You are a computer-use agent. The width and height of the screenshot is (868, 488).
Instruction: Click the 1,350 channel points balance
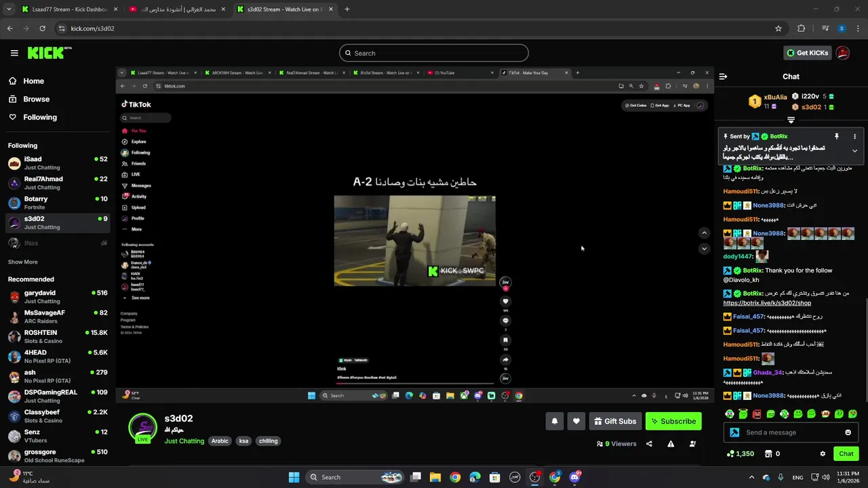coord(740,454)
